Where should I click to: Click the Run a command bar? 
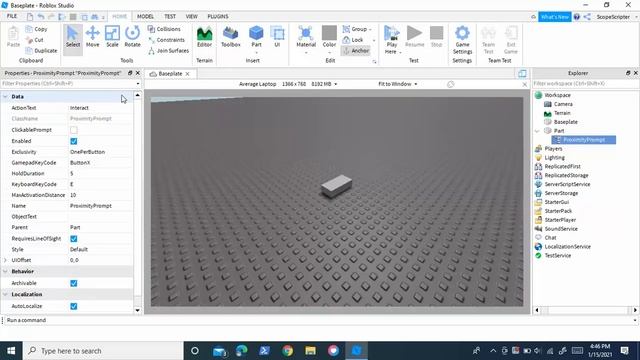[318, 320]
